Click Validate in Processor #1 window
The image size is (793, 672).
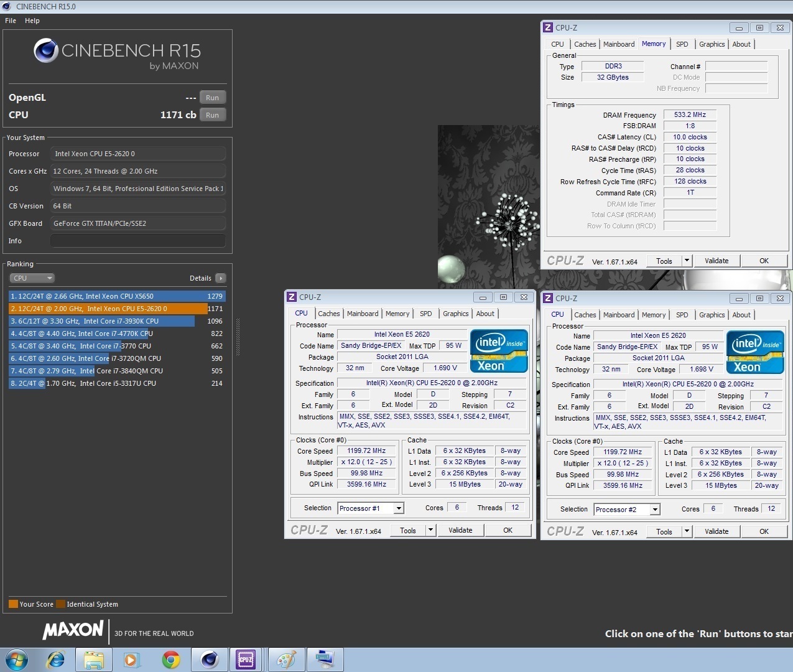tap(460, 530)
